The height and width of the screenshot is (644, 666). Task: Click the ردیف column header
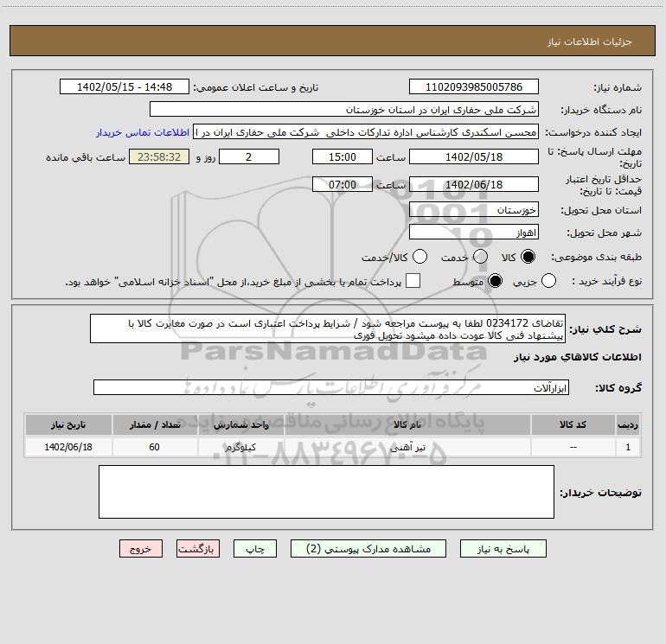click(x=628, y=424)
